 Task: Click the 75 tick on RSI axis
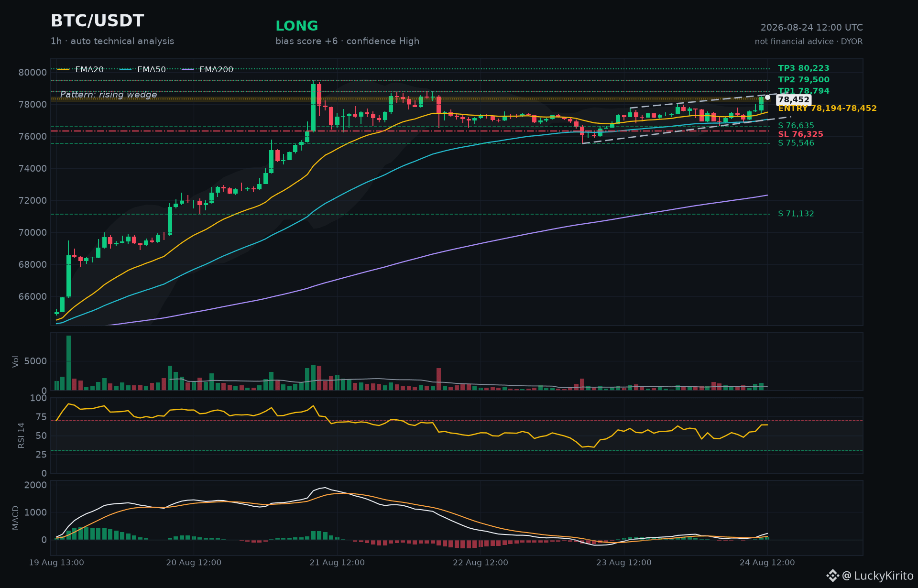click(x=42, y=417)
